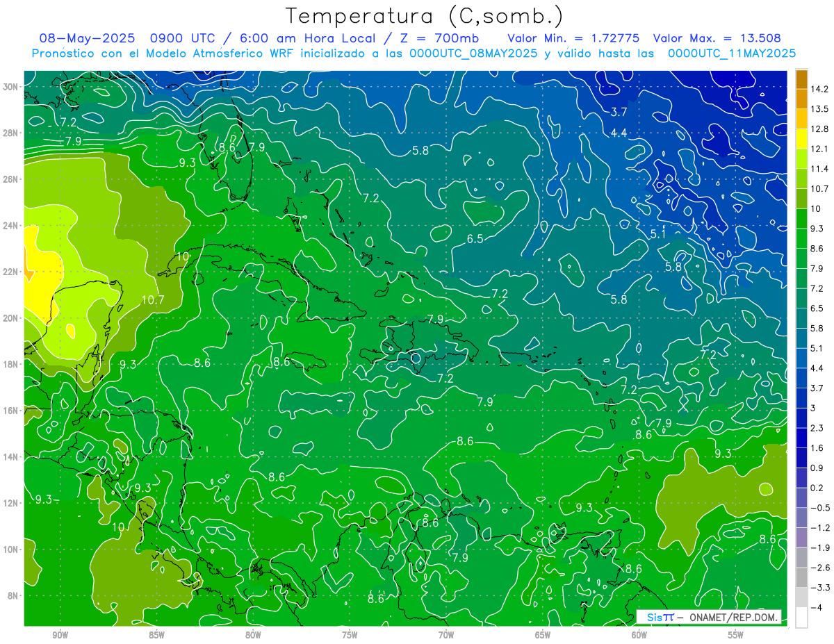The width and height of the screenshot is (834, 644).
Task: Click 'Valor Max. = 13.508' text
Action: (x=716, y=39)
